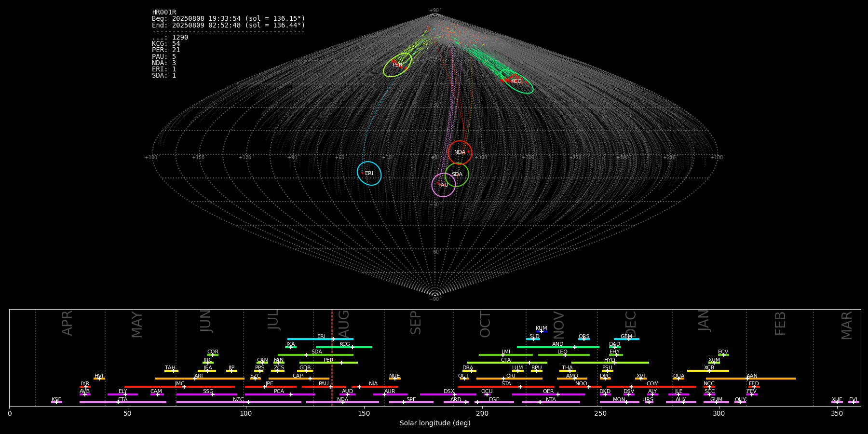Screen dimensions: 868x434
Task: Click the red dashed current-date line on timeline
Action: tap(332, 357)
